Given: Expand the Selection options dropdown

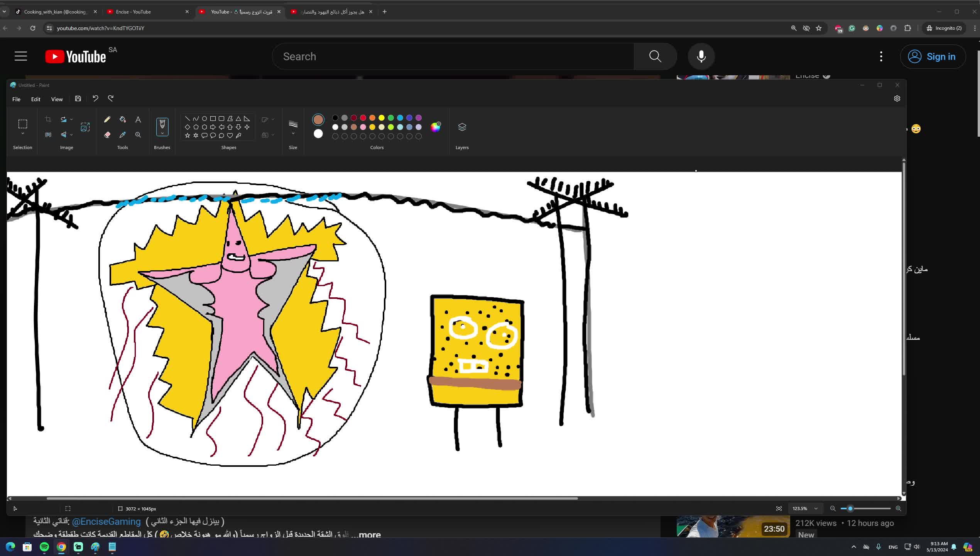Looking at the screenshot, I should (23, 134).
